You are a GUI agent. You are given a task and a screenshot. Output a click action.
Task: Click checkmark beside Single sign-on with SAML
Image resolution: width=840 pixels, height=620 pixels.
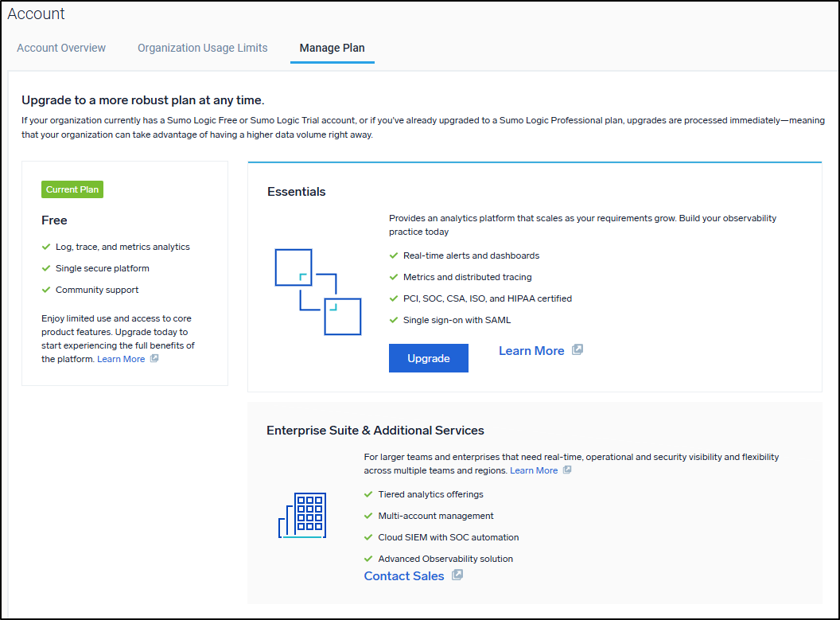(393, 320)
